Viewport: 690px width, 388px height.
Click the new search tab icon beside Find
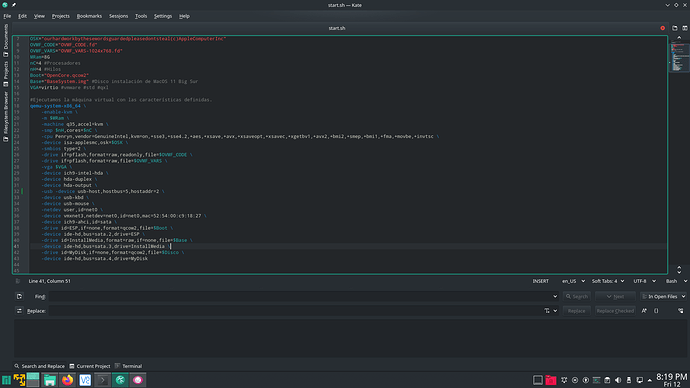pyautogui.click(x=19, y=296)
